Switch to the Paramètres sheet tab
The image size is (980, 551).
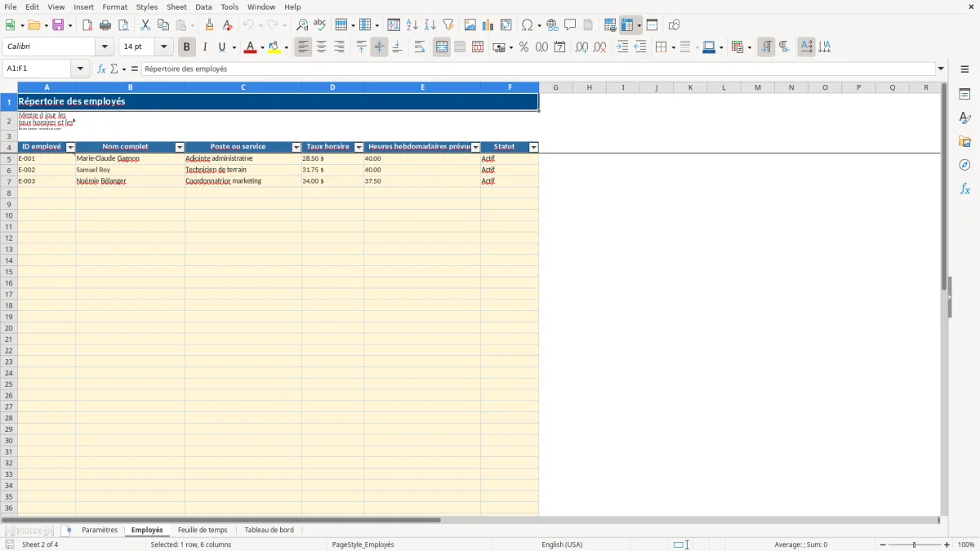click(100, 531)
